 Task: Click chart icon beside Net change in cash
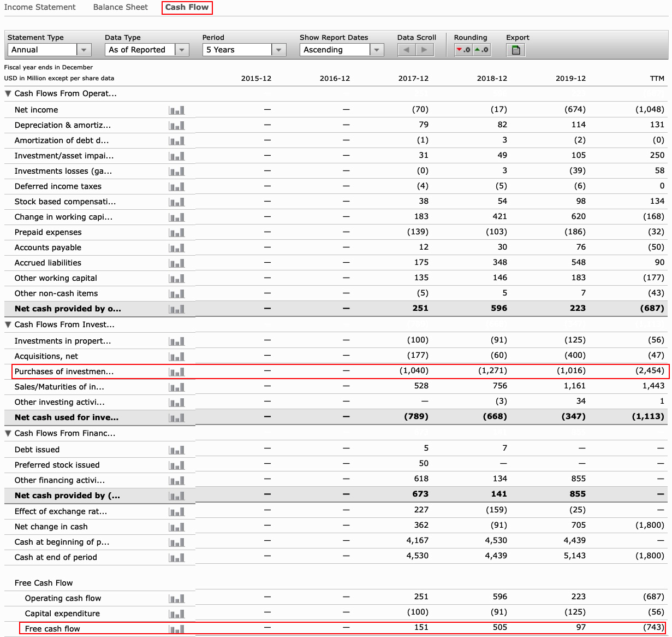pyautogui.click(x=177, y=527)
